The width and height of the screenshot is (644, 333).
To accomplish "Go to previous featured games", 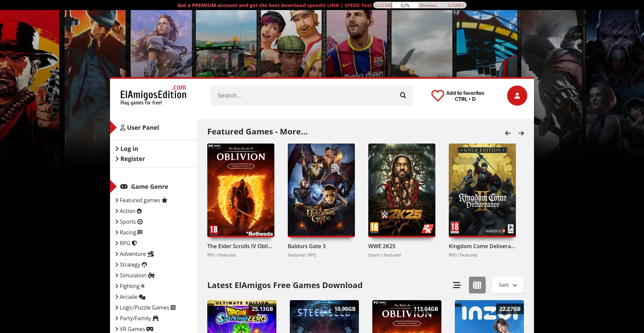I will pos(508,133).
